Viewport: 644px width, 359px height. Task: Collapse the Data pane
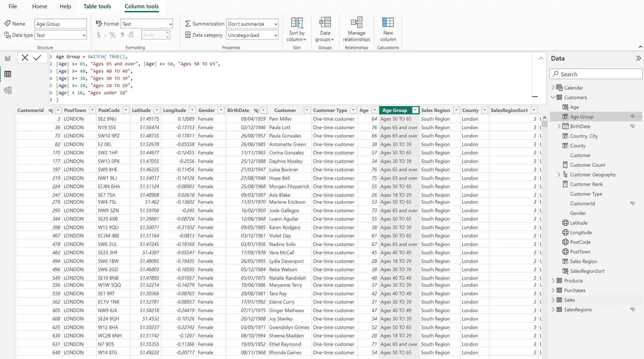638,58
